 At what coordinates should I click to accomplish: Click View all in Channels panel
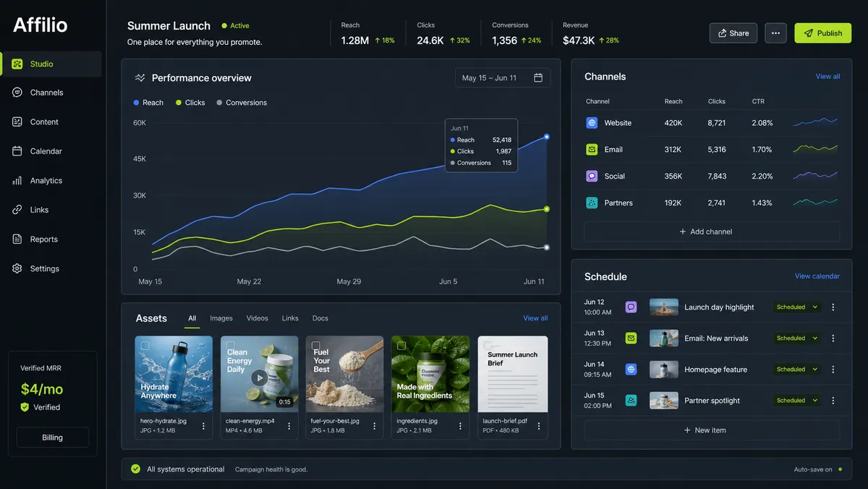click(x=827, y=77)
